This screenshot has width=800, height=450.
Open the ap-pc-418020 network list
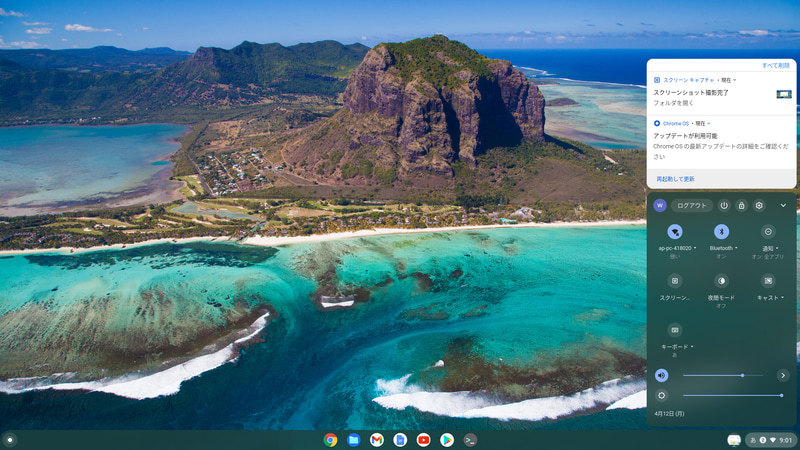[x=677, y=248]
